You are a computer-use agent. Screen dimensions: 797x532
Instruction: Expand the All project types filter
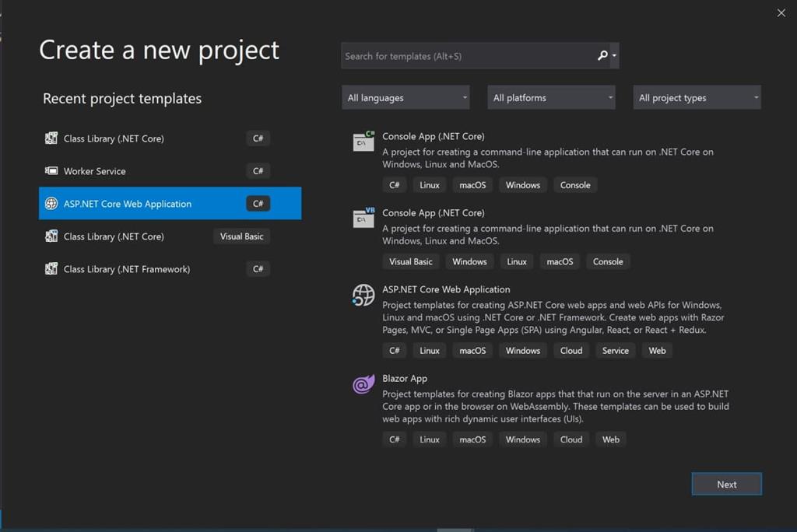(697, 98)
